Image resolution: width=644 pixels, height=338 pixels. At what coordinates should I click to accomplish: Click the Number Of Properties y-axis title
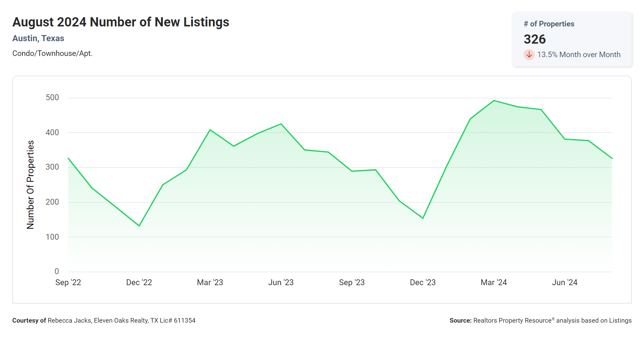tap(30, 185)
